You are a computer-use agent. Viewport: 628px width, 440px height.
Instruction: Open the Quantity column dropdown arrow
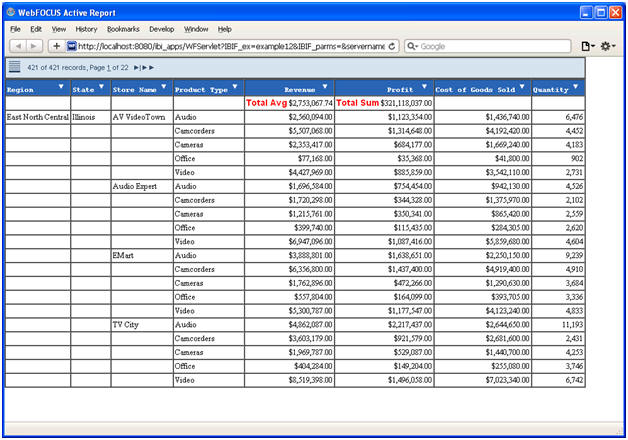coord(576,86)
